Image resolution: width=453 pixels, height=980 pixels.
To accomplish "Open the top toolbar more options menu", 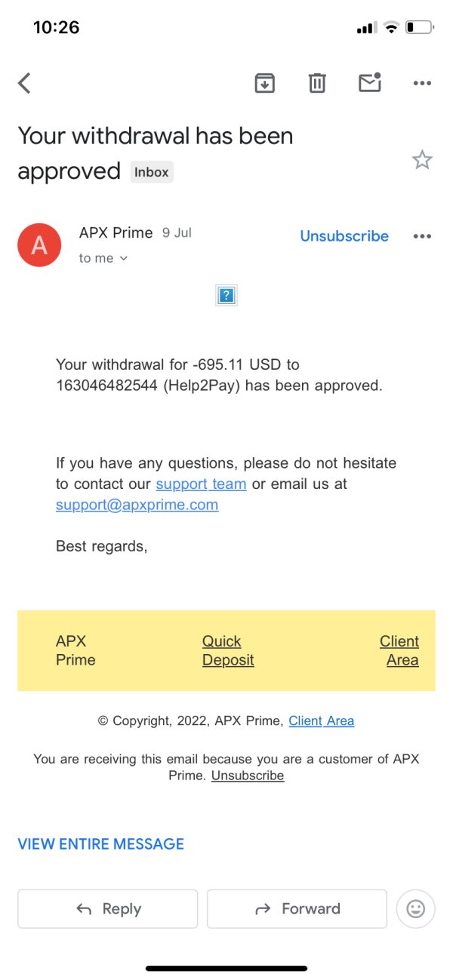I will point(422,83).
